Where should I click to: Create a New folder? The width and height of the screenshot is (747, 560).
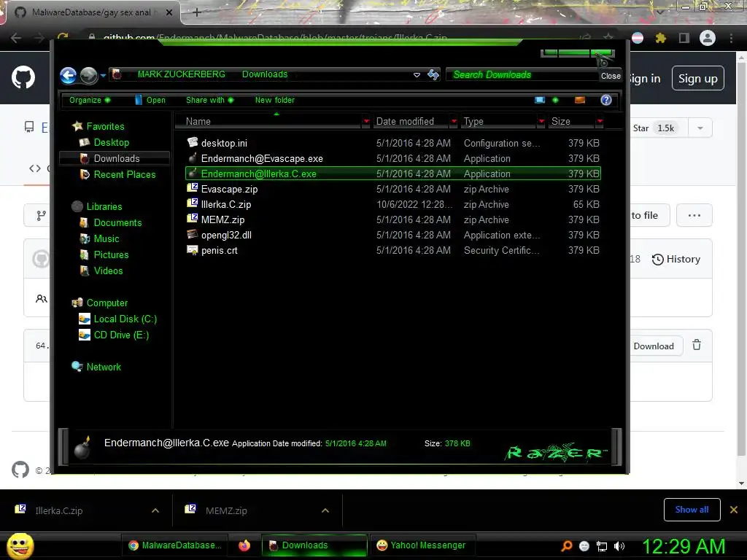[x=274, y=100]
